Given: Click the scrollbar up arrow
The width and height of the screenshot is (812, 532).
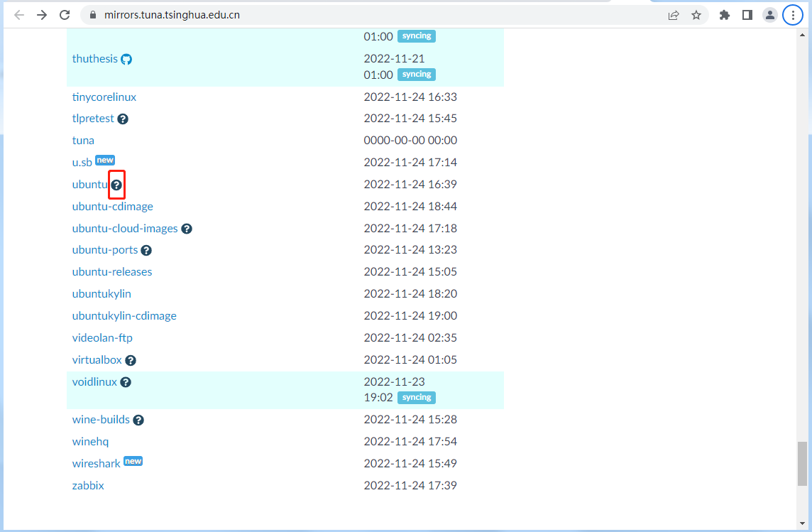Looking at the screenshot, I should click(x=802, y=36).
